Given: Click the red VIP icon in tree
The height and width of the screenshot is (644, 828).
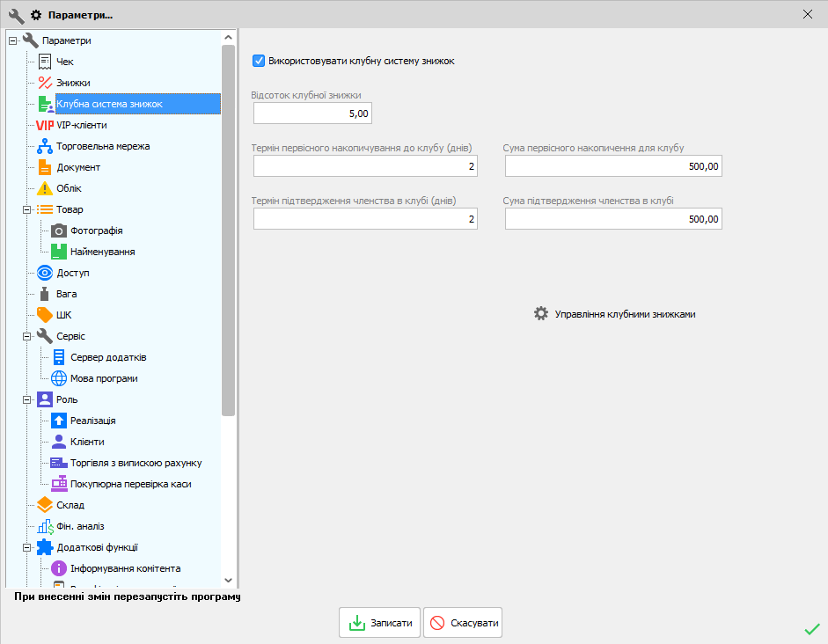Looking at the screenshot, I should (x=45, y=125).
